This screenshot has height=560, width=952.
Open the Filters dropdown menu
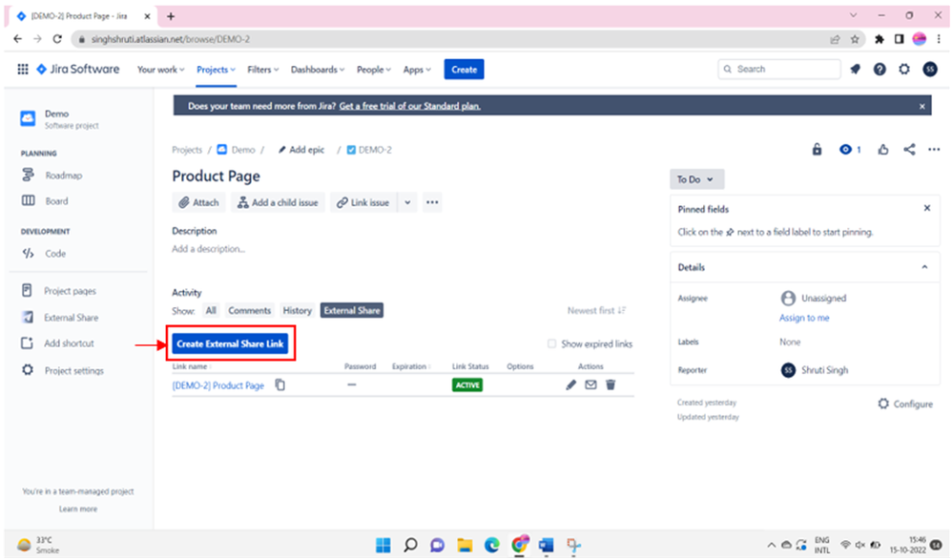coord(263,70)
